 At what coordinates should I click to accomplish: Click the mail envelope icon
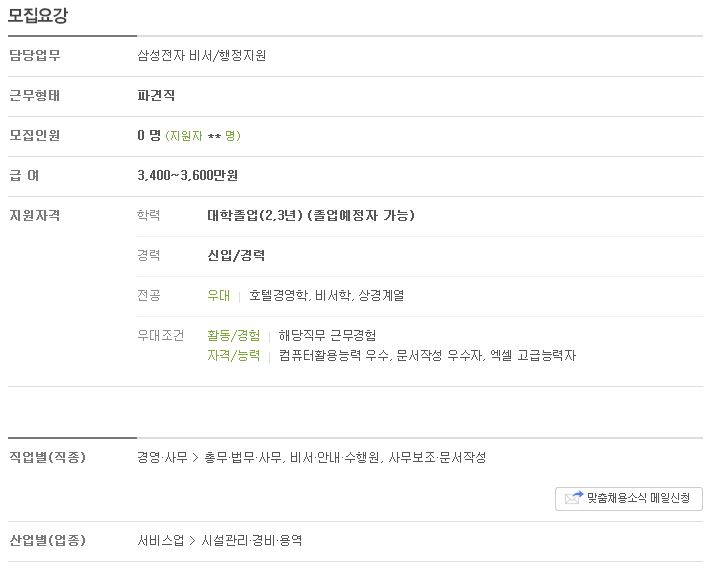pyautogui.click(x=574, y=498)
